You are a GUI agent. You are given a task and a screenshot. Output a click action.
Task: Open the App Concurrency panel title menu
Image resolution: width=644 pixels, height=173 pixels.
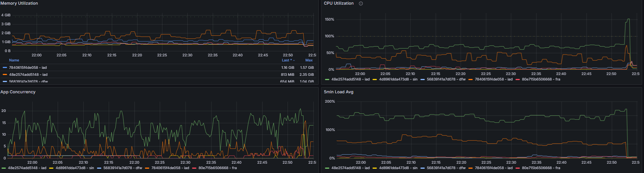coord(18,92)
